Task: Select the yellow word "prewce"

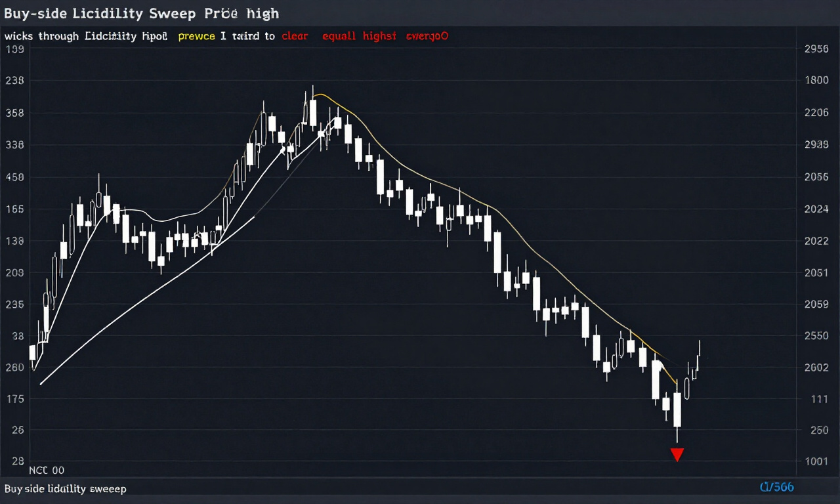Action: 196,36
